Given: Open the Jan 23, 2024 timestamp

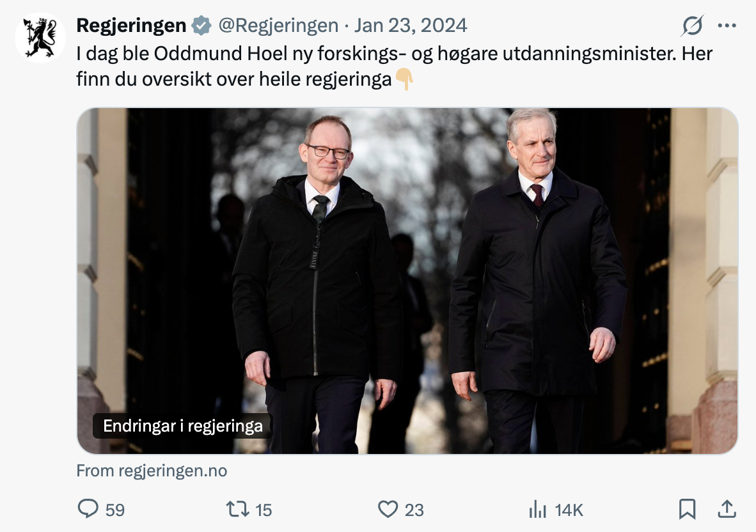Looking at the screenshot, I should click(x=411, y=26).
